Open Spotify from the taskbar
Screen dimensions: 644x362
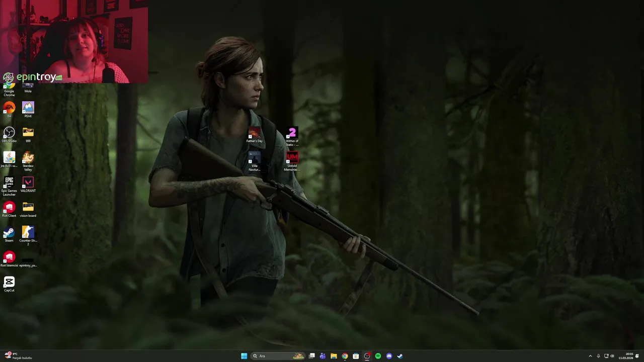(x=378, y=356)
